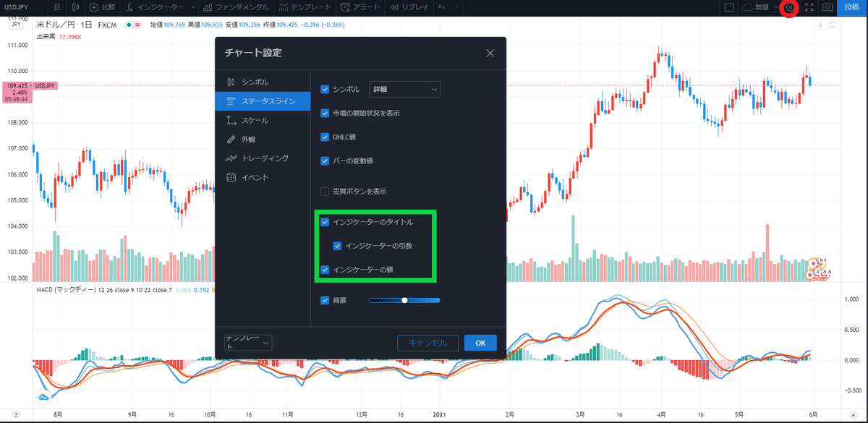The height and width of the screenshot is (423, 868).
Task: Click the settings circle icon at bottom right
Action: [x=855, y=416]
